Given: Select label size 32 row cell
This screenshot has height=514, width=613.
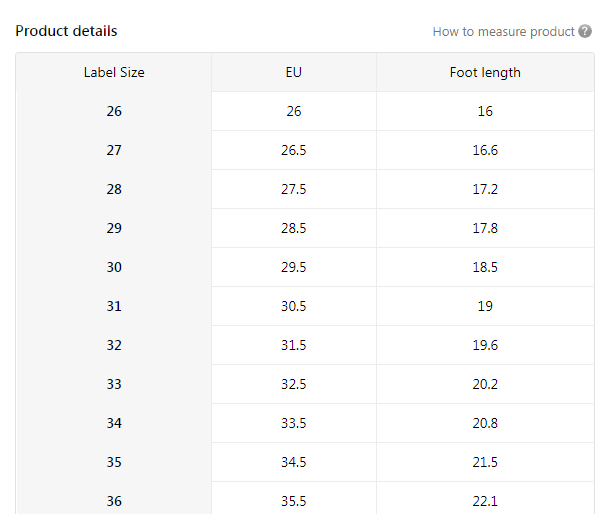Looking at the screenshot, I should 114,345.
